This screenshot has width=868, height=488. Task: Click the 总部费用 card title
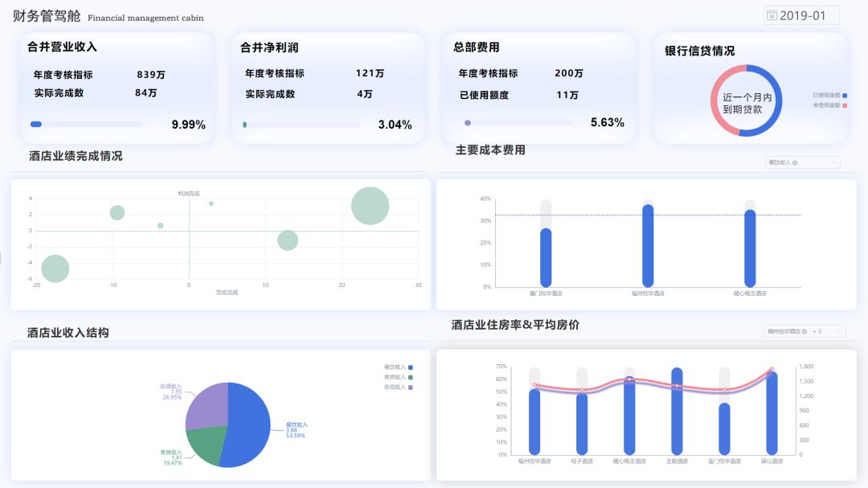tap(476, 47)
